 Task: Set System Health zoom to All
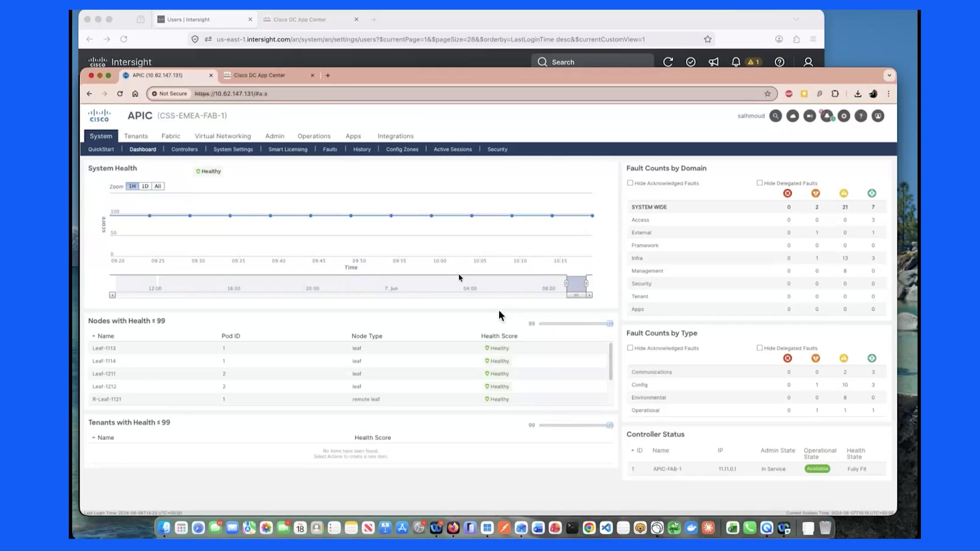tap(158, 186)
